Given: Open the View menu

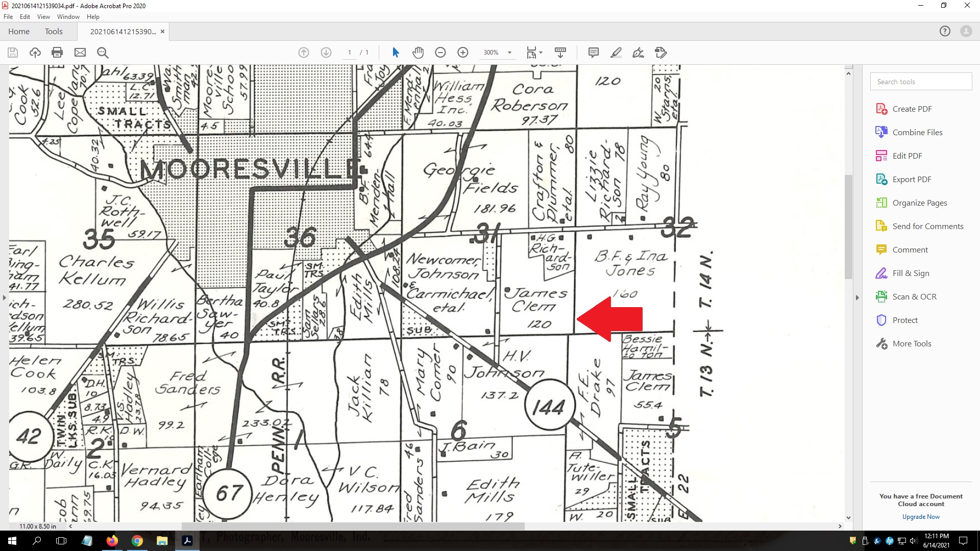Looking at the screenshot, I should tap(43, 16).
